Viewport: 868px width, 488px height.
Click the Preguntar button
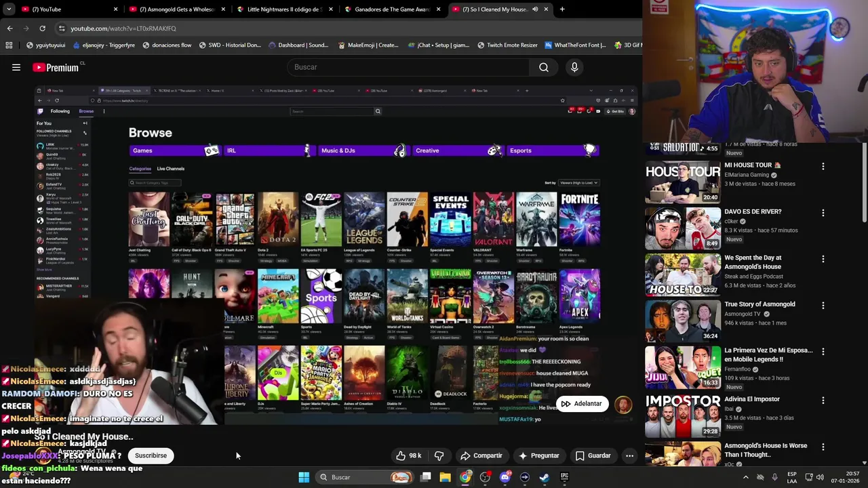(x=539, y=455)
